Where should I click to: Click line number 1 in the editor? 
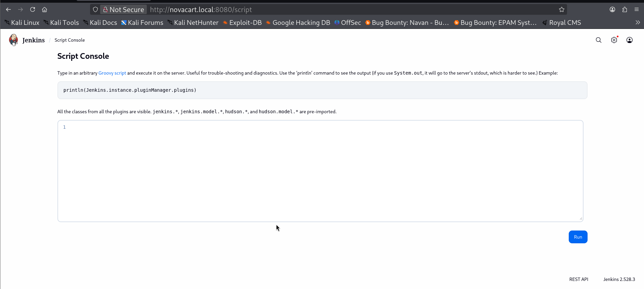(x=65, y=127)
